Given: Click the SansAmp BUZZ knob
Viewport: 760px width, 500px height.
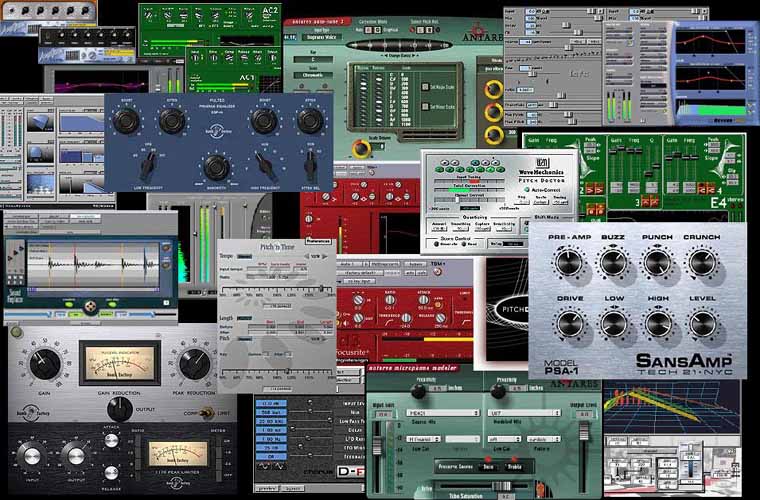Looking at the screenshot, I should (x=613, y=263).
